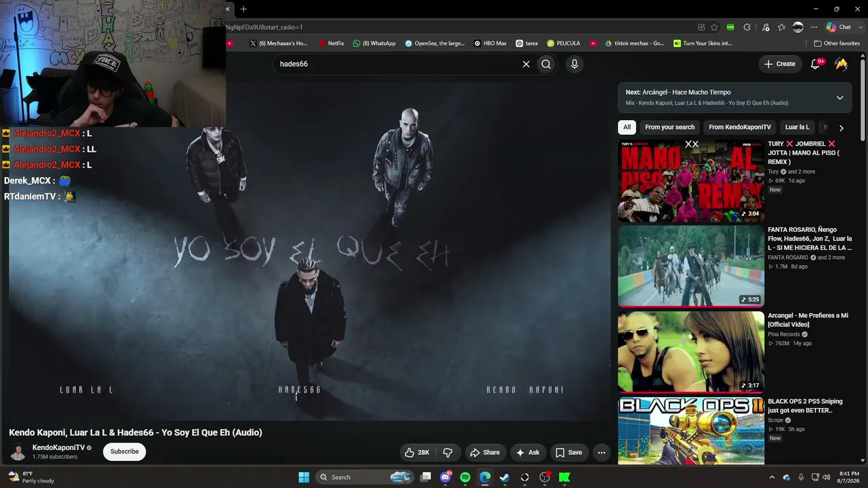The height and width of the screenshot is (488, 868).
Task: Open Discord from the taskbar
Action: click(x=446, y=477)
